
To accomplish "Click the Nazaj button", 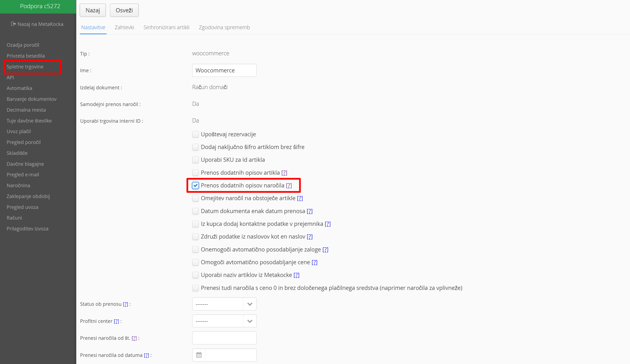I will (x=93, y=10).
